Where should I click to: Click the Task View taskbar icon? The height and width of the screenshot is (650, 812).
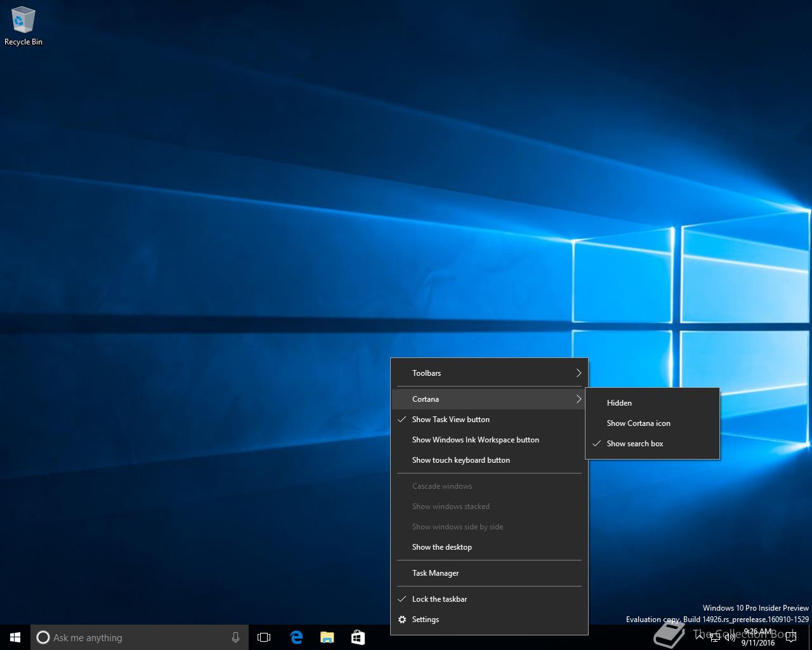tap(264, 637)
